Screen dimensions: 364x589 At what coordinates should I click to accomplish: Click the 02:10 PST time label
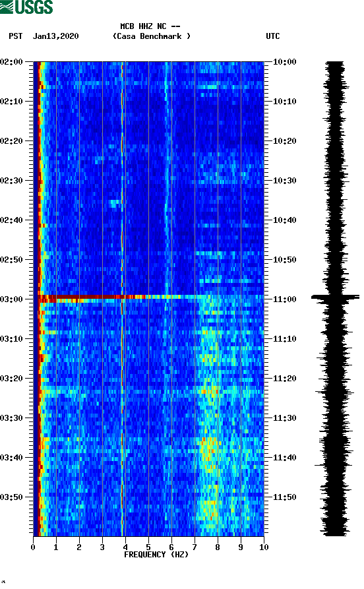pos(12,102)
